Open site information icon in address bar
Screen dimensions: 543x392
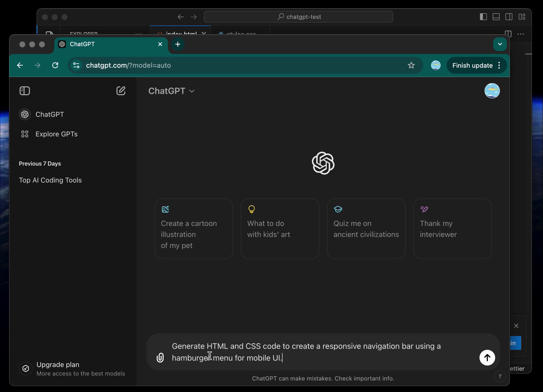point(76,65)
